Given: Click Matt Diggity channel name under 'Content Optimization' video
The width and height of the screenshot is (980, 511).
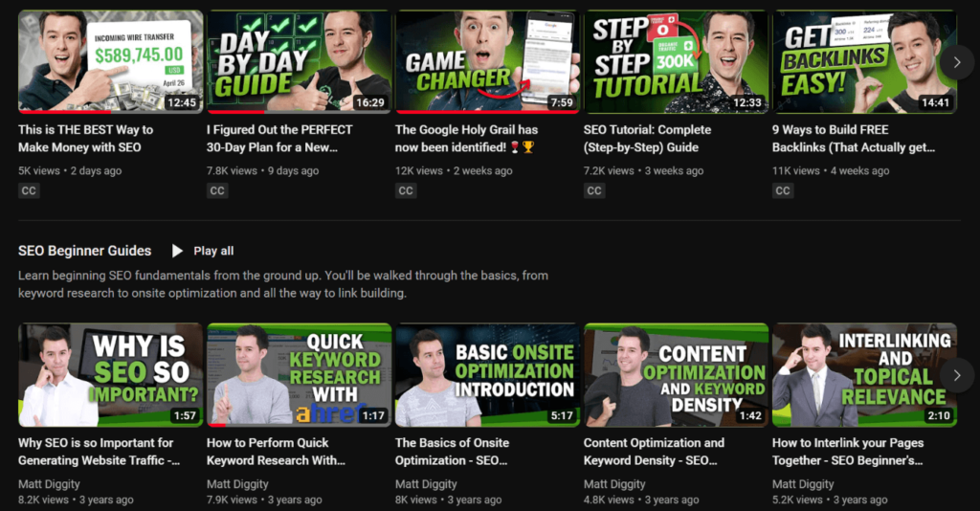Looking at the screenshot, I should pos(614,484).
